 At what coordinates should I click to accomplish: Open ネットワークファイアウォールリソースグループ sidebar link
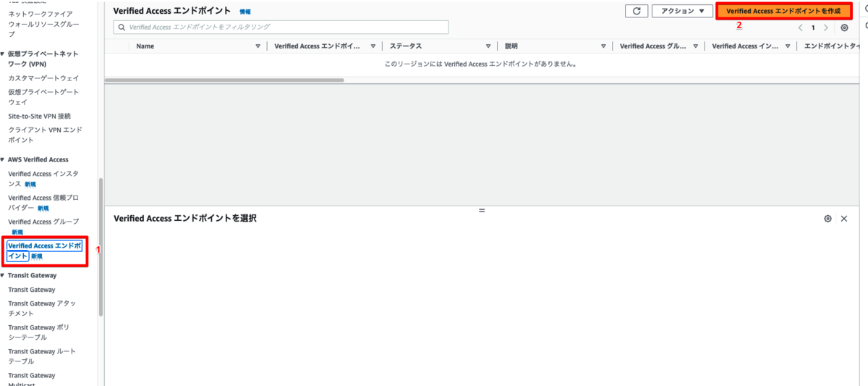(x=43, y=23)
